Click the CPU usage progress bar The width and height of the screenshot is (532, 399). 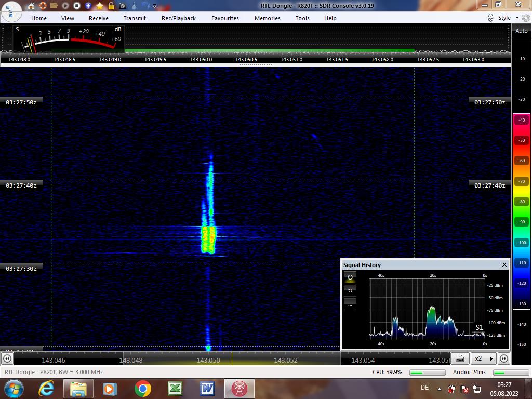pyautogui.click(x=428, y=373)
